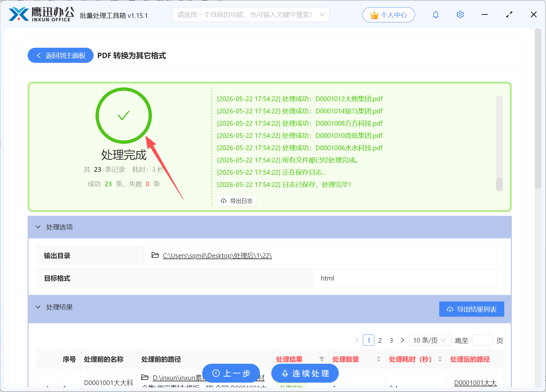This screenshot has width=546, height=392.
Task: Click log line D0001014骏马集团.pdf
Action: pos(300,111)
